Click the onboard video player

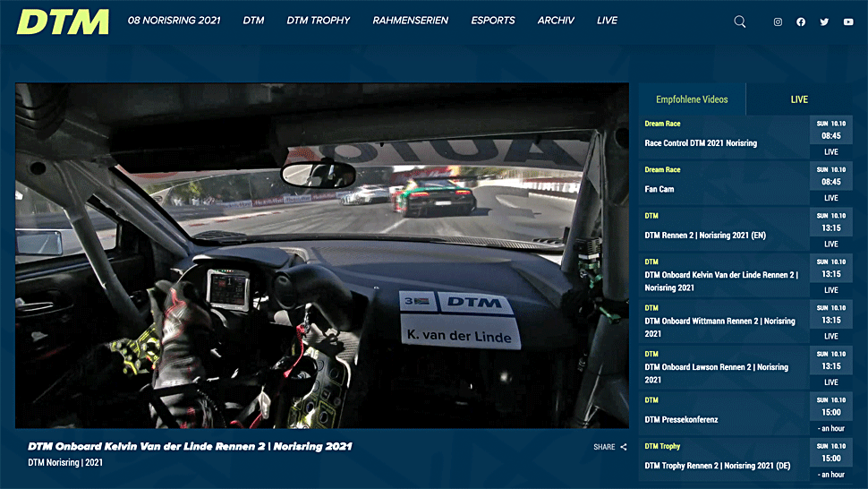tap(321, 255)
